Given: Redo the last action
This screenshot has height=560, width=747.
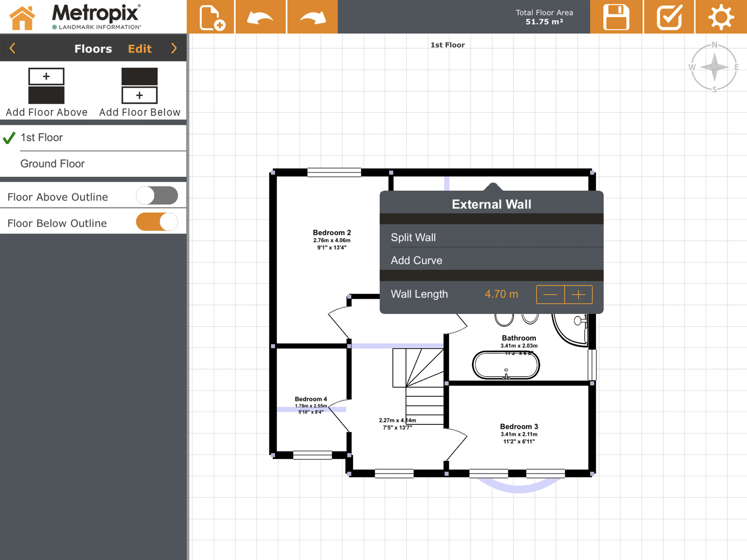Looking at the screenshot, I should 313,17.
